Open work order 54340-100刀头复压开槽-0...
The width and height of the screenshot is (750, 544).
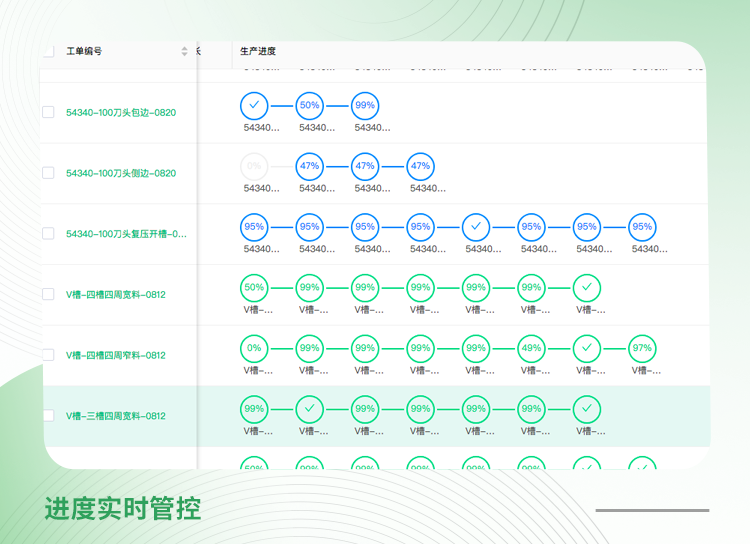126,234
